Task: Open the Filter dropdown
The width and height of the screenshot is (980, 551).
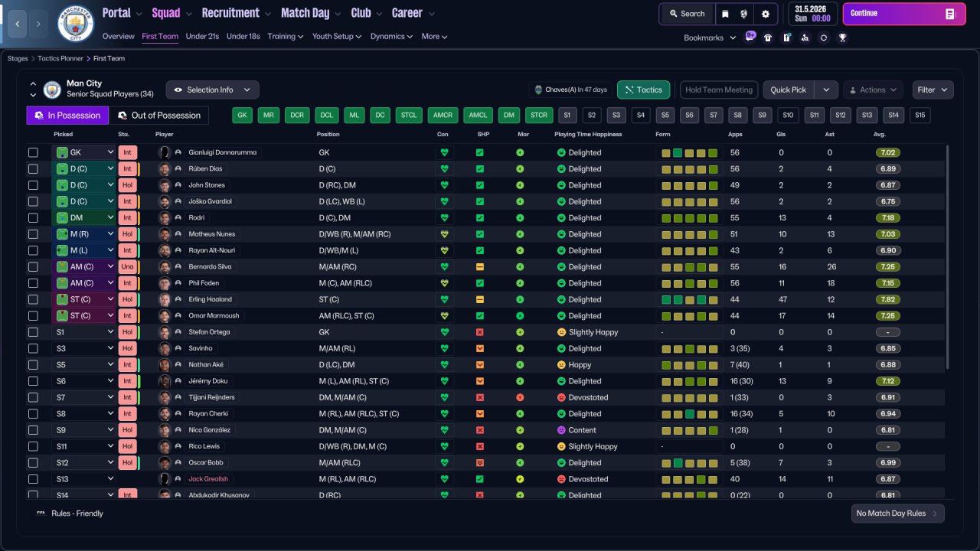Action: tap(933, 90)
